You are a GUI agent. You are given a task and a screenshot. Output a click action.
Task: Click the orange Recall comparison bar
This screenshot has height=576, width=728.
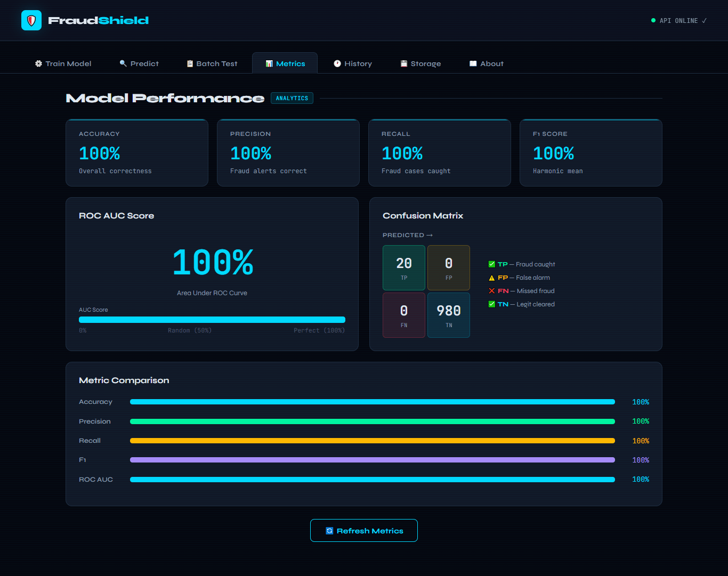[373, 441]
